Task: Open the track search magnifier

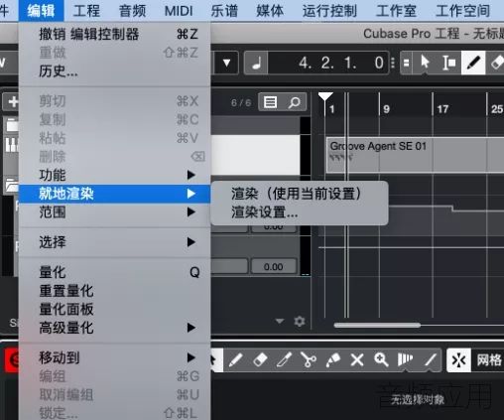Action: coord(294,102)
